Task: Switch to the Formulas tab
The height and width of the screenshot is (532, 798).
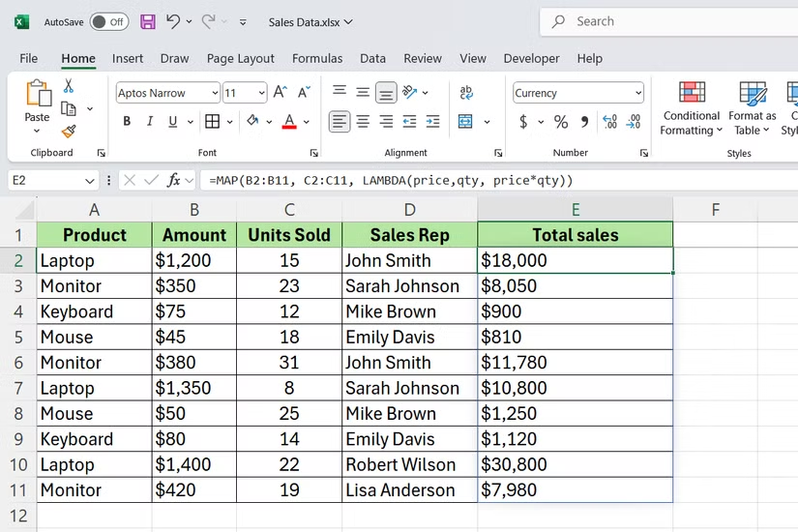Action: coord(317,58)
